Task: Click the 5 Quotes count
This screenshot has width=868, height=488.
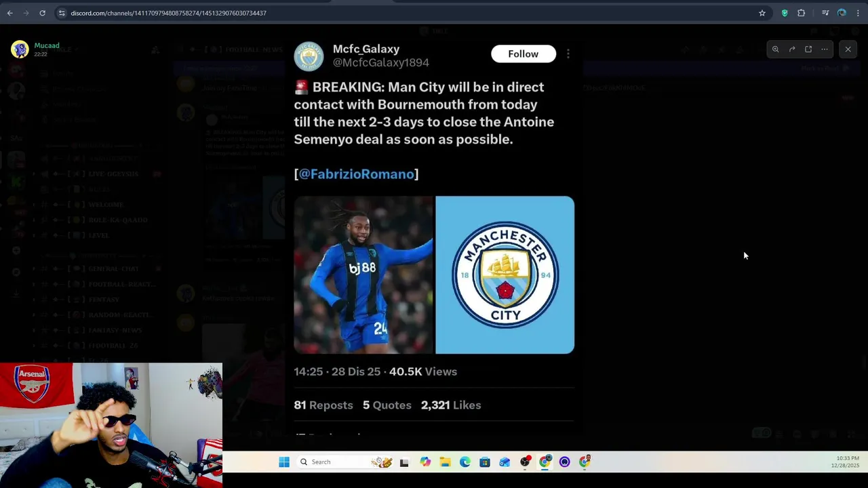Action: point(387,405)
